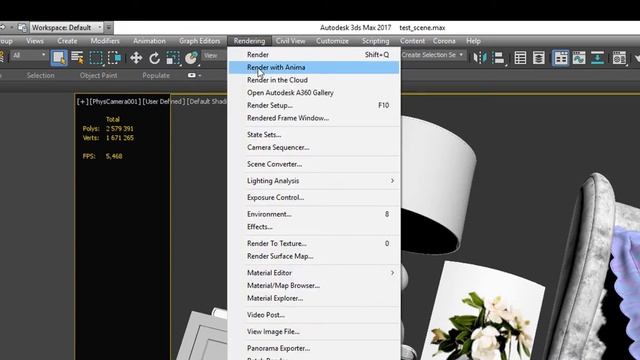Switch to the Object Paint ribbon tab
This screenshot has height=360, width=640.
point(98,76)
